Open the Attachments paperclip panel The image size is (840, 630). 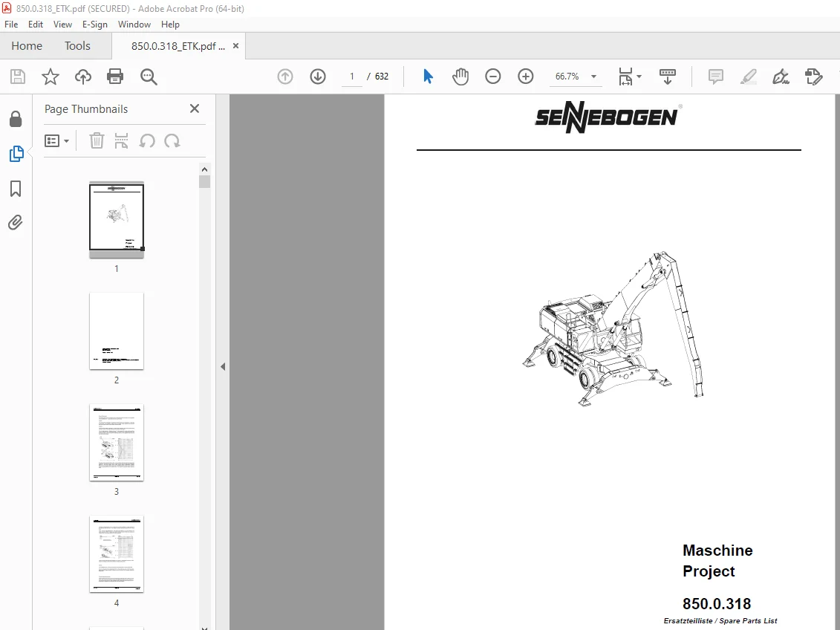[16, 222]
